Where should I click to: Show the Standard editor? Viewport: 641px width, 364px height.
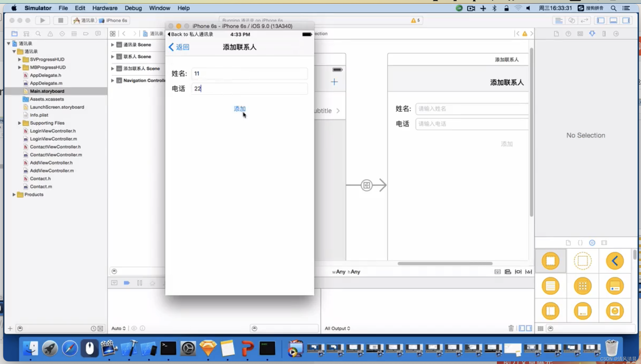[x=559, y=20]
